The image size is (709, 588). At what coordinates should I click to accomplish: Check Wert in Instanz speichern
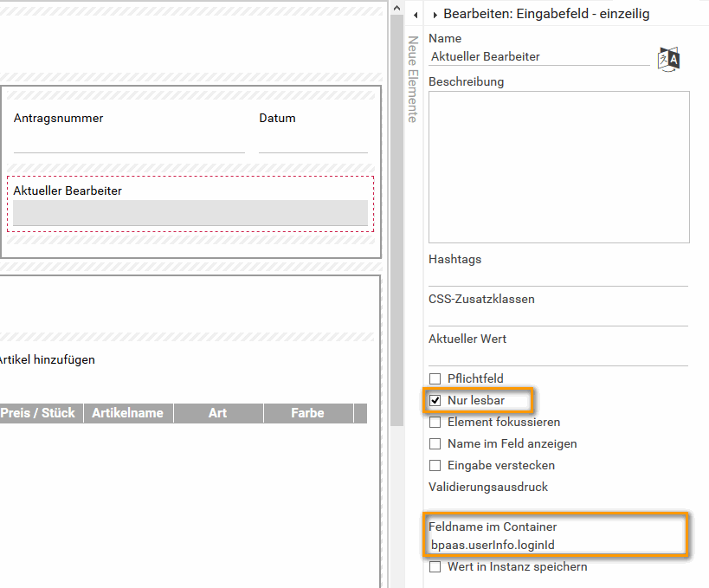pos(435,567)
